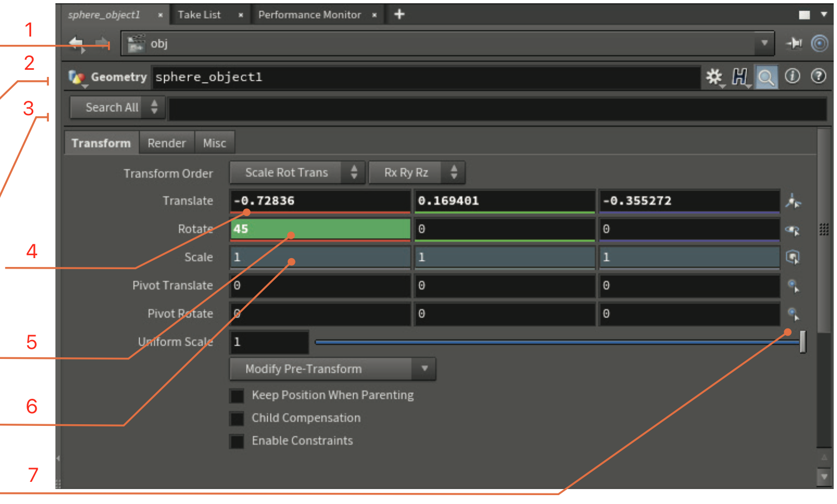This screenshot has height=504, width=837.
Task: Open the gear settings menu
Action: point(714,77)
